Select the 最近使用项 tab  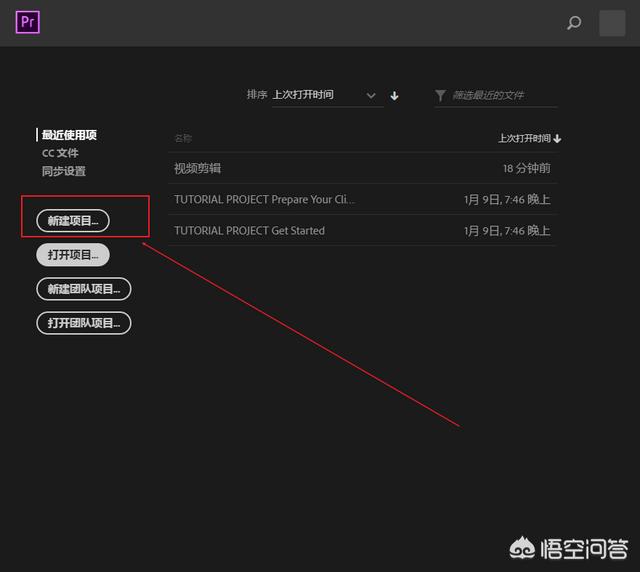[69, 135]
